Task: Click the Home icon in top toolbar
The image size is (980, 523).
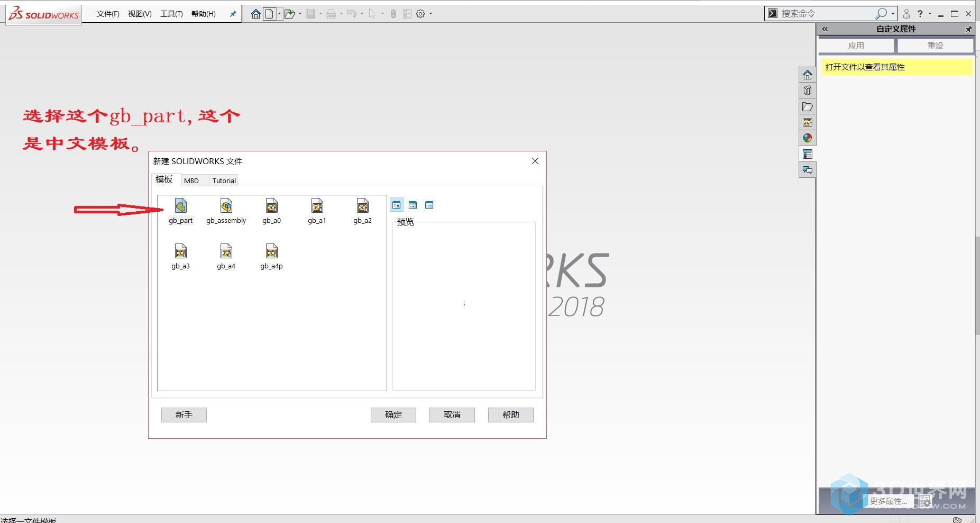Action: (x=256, y=14)
